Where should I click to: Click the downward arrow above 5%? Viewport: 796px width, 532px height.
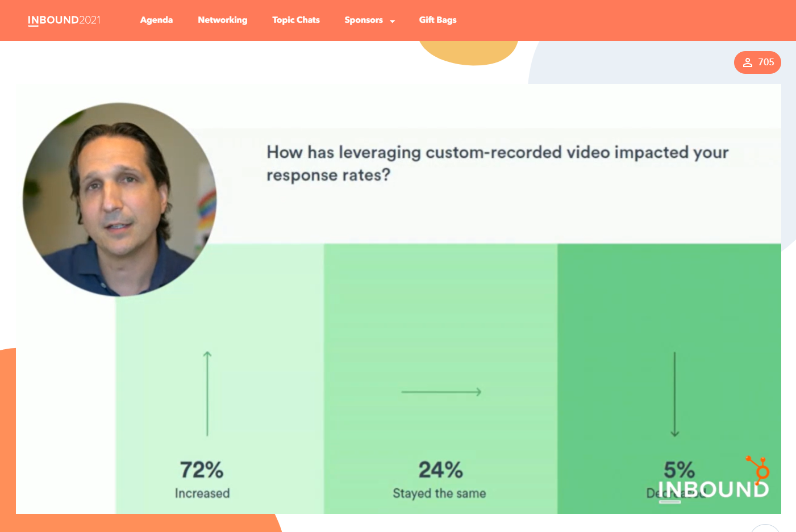pos(675,394)
